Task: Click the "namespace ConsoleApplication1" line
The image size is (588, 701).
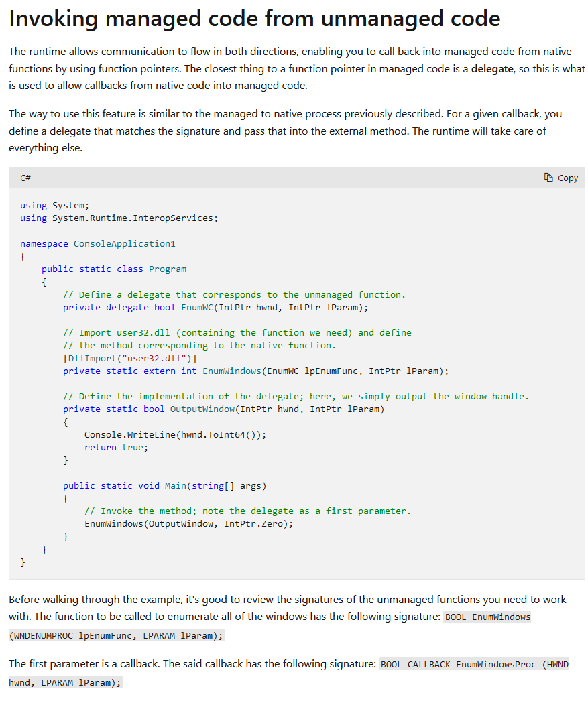Action: [x=97, y=243]
